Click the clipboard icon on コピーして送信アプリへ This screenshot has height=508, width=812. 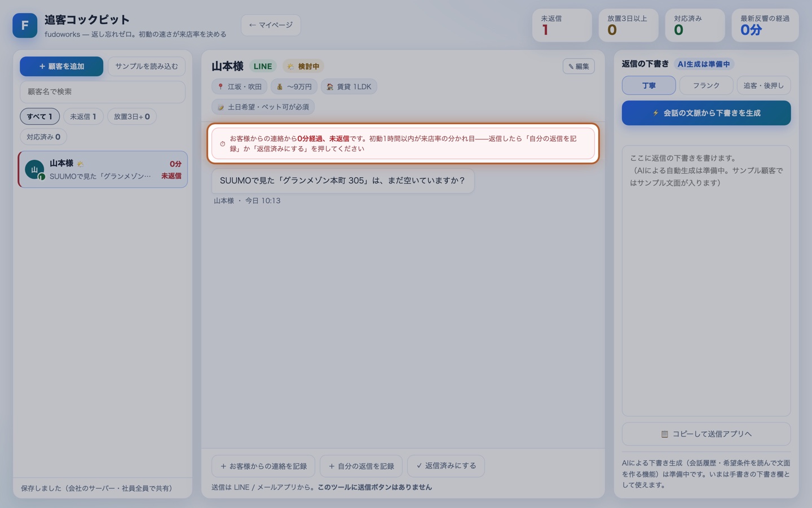664,434
